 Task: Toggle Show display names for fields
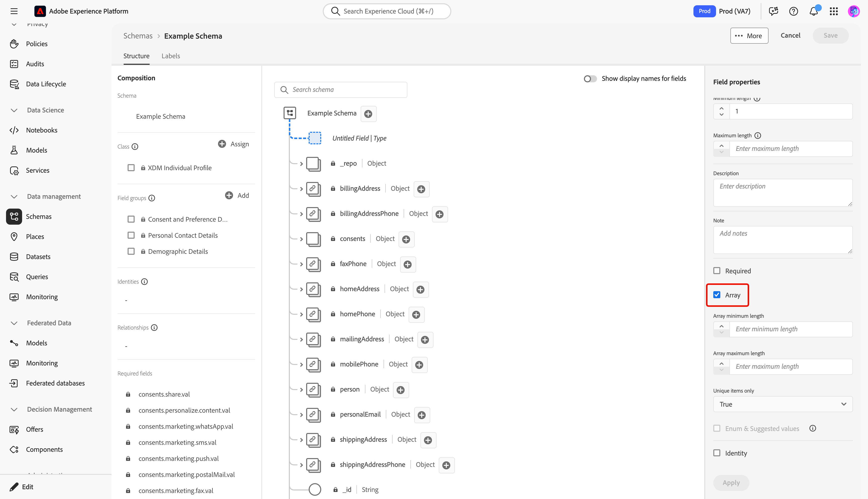pos(590,79)
